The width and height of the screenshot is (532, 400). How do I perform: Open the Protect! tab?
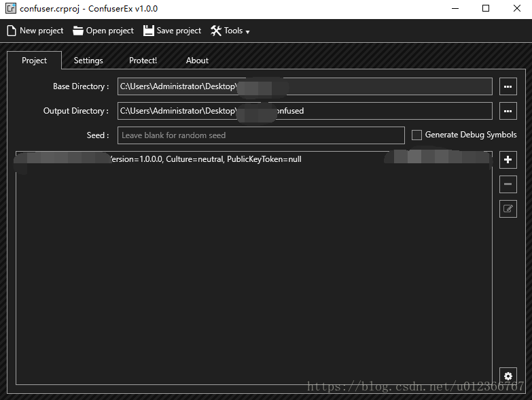143,61
